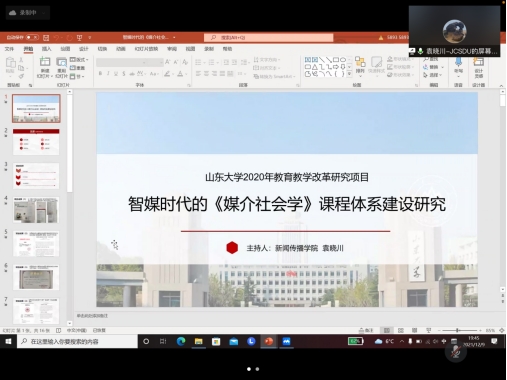
Task: Open the Insert (插入) ribbon tab
Action: 46,49
